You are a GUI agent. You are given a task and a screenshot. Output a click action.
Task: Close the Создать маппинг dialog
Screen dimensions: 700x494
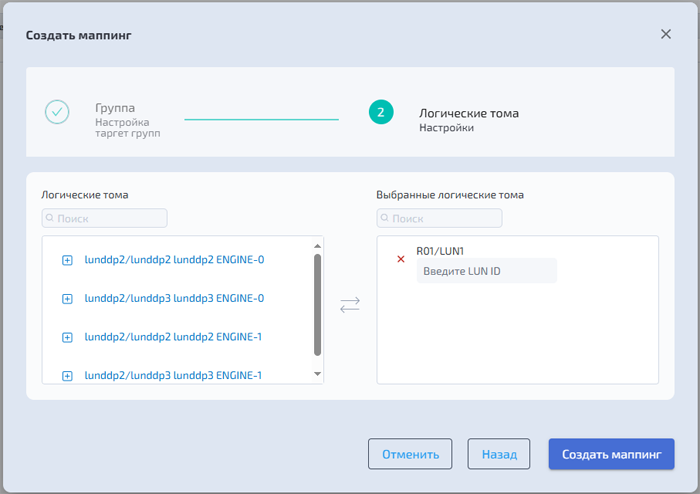pos(666,34)
